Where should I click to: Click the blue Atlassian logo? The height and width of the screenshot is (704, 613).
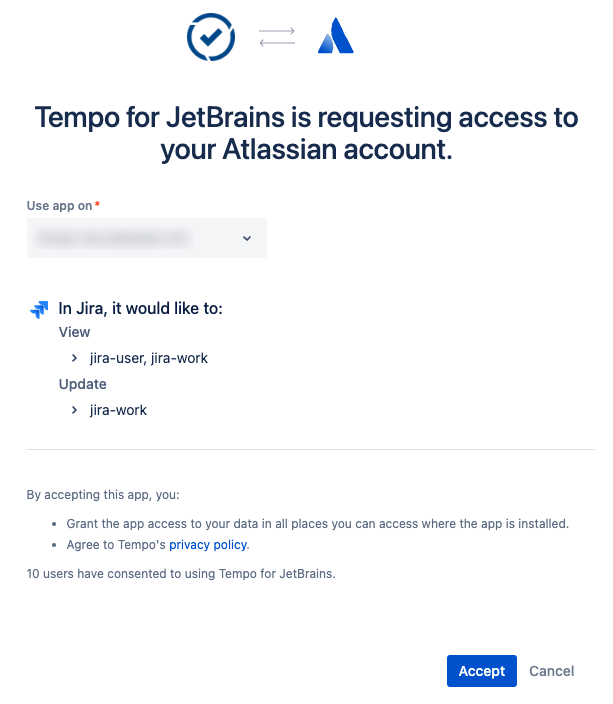[336, 38]
